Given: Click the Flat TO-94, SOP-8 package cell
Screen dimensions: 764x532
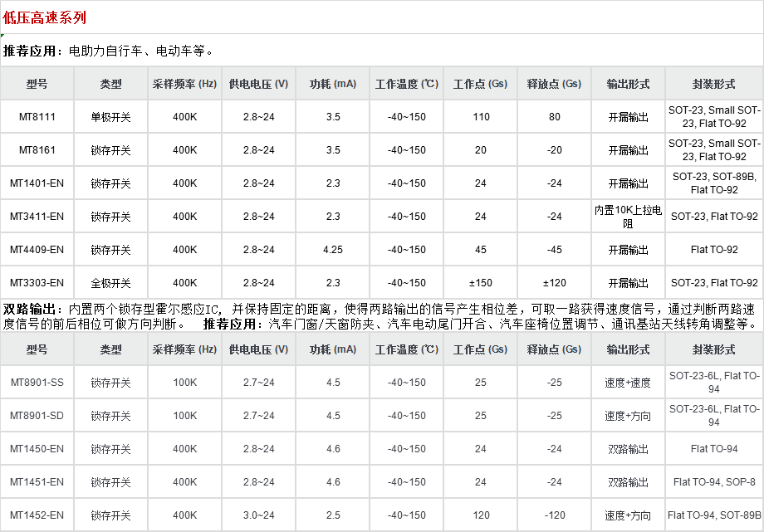Looking at the screenshot, I should pos(714,482).
